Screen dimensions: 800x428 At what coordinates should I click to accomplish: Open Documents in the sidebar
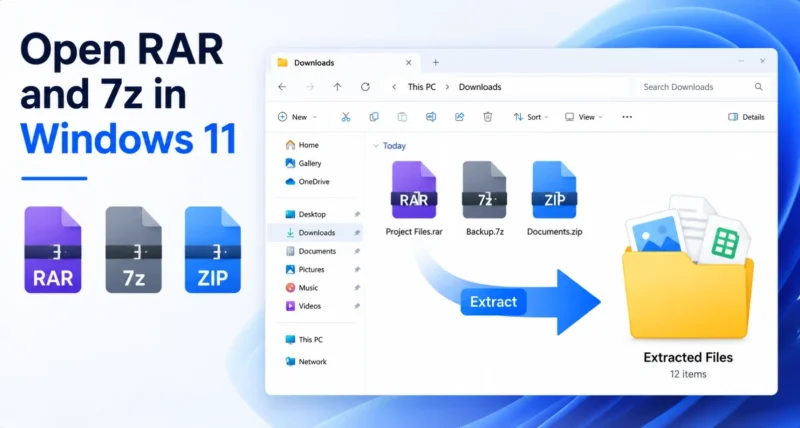click(315, 251)
